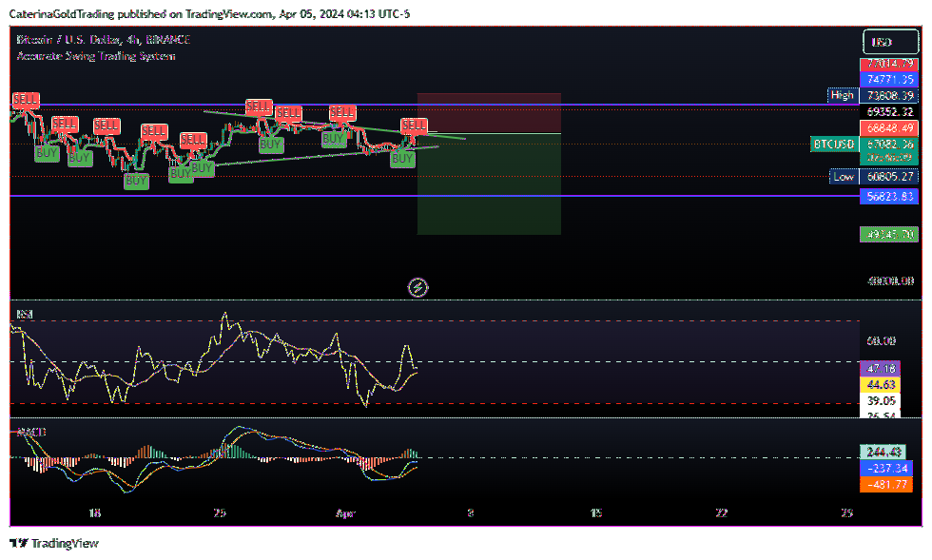Click the 244.43 MACD histogram value
932x560 pixels.
[883, 452]
